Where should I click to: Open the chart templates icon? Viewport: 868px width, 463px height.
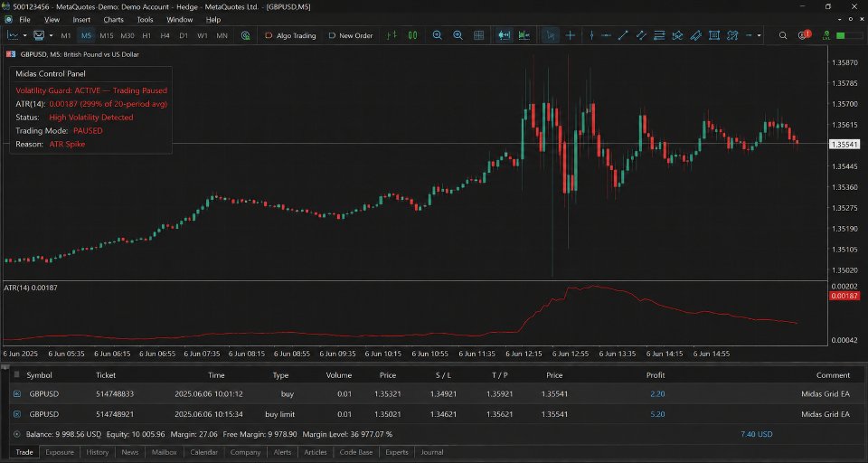click(x=39, y=35)
